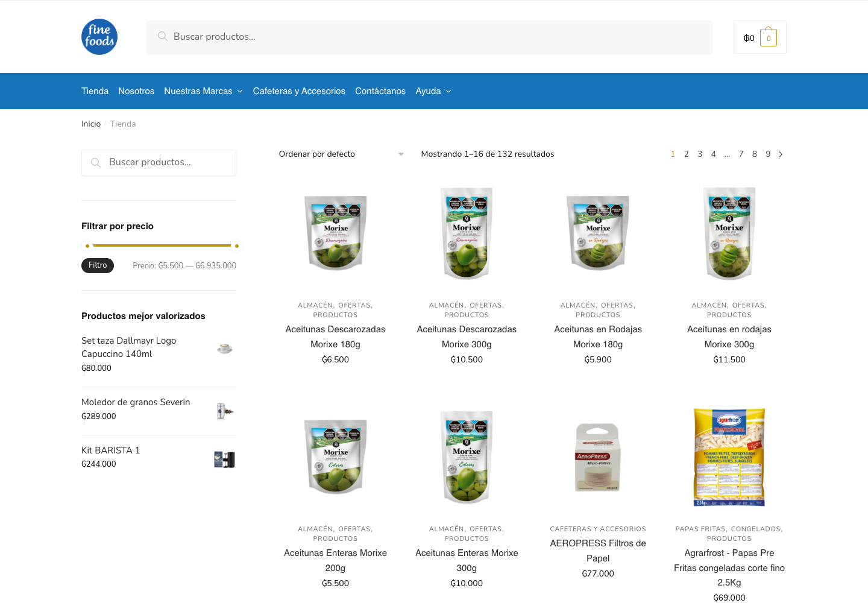Open Moledor de granos Severin thumbnail
The width and height of the screenshot is (868, 603).
click(x=225, y=411)
